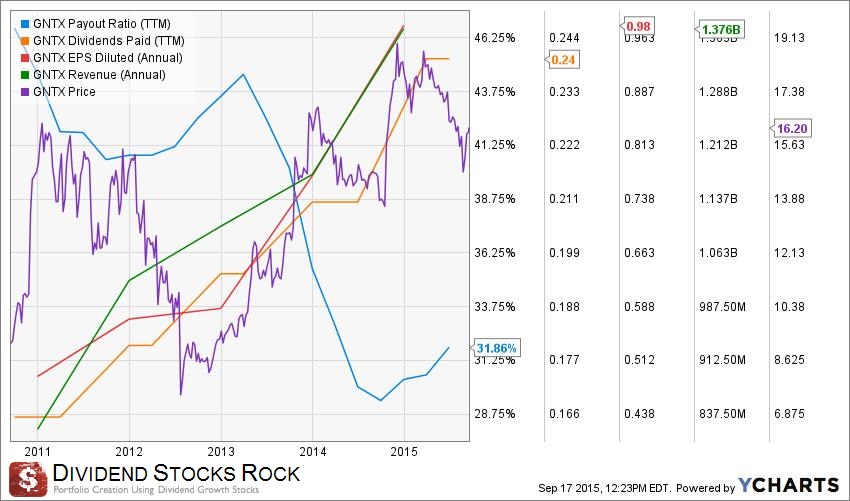The width and height of the screenshot is (850, 501).
Task: Click the 33.75% payout axis label
Action: (x=495, y=307)
